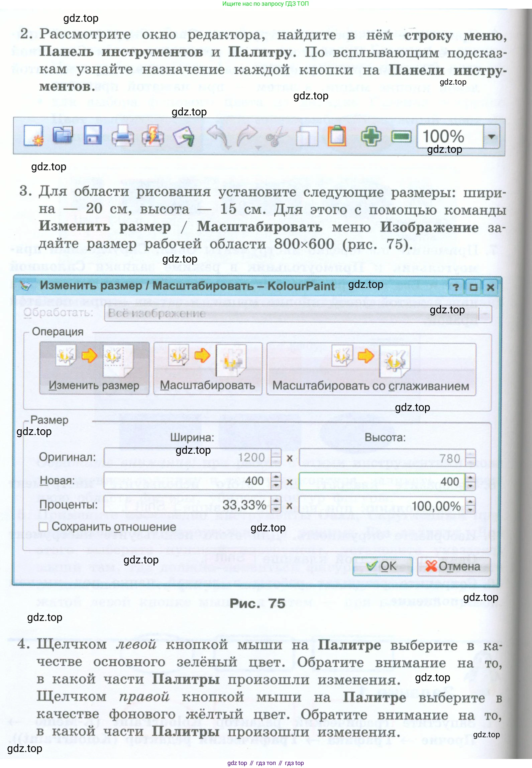This screenshot has width=532, height=768.
Task: Click the Save floppy disk icon
Action: click(x=93, y=135)
